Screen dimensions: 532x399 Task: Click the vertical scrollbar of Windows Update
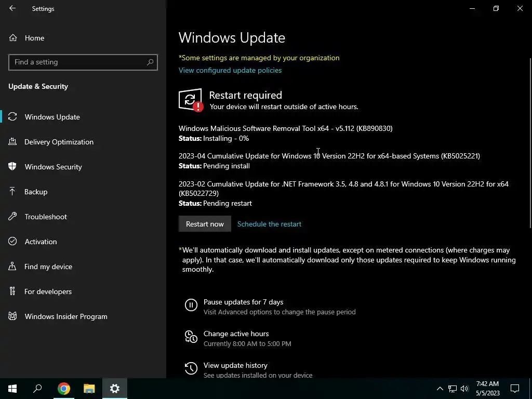(530, 142)
